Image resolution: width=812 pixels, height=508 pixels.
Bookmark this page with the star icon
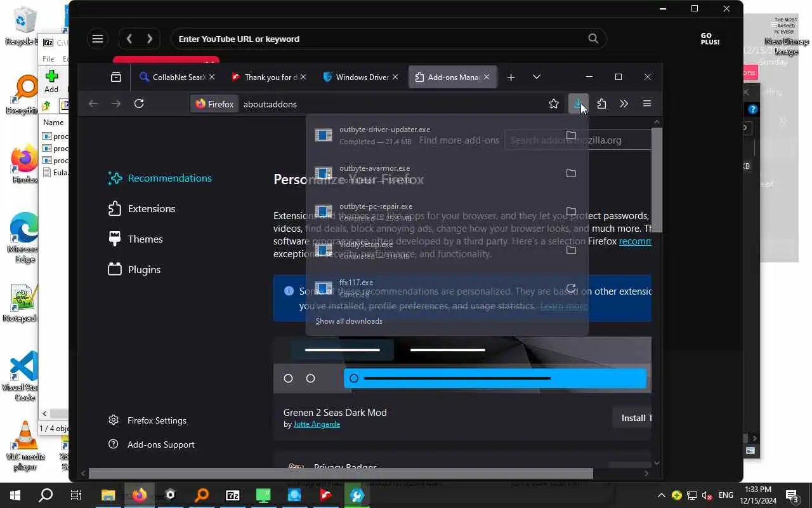pyautogui.click(x=554, y=104)
